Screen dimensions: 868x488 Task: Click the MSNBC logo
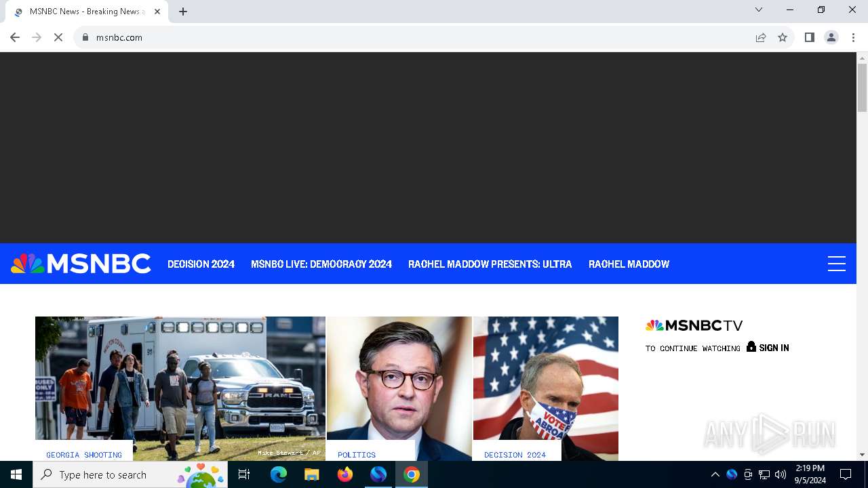tap(81, 264)
